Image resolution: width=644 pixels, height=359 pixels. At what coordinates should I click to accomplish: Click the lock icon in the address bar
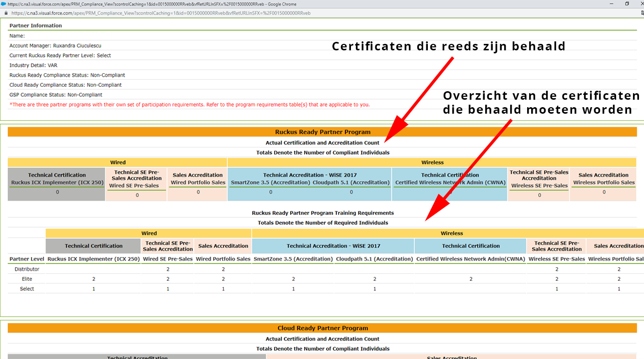(5, 13)
